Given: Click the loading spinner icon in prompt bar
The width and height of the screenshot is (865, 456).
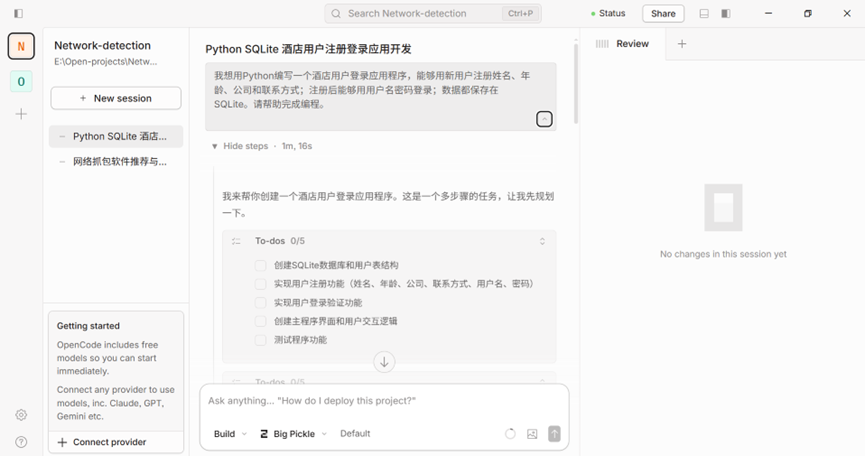Looking at the screenshot, I should [x=510, y=434].
